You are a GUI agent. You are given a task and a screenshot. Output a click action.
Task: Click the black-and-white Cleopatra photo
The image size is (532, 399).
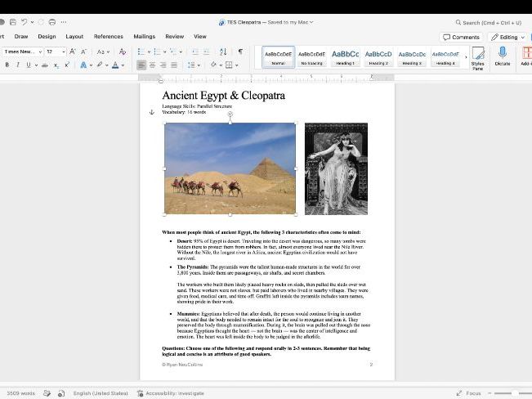[x=336, y=168]
